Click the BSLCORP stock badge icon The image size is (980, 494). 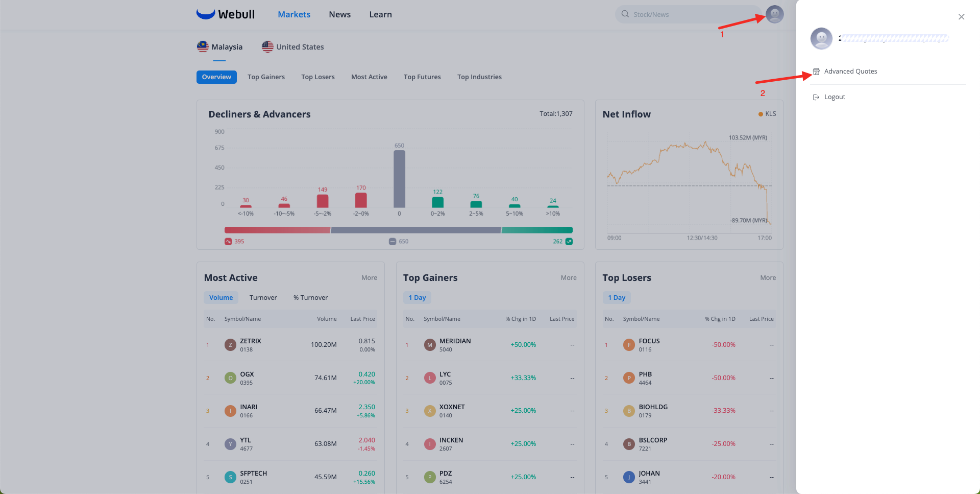629,444
